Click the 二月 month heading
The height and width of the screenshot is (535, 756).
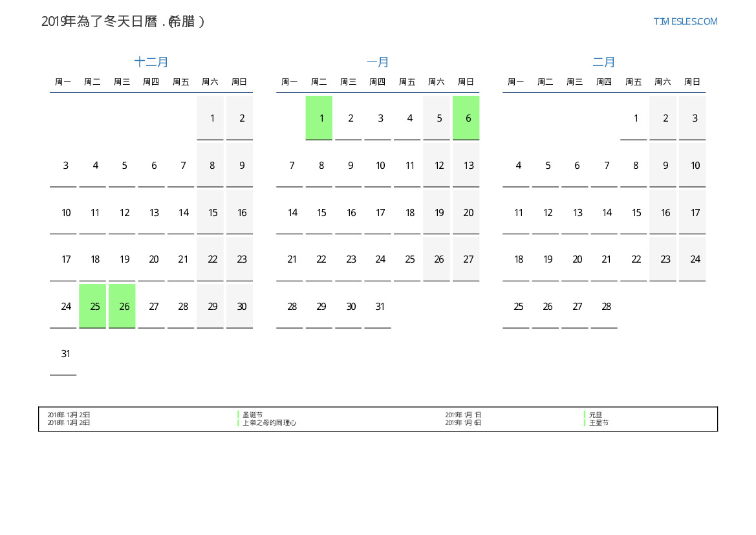coord(604,62)
